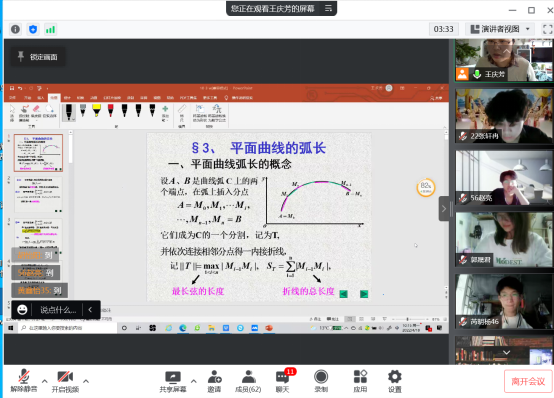The height and width of the screenshot is (398, 554).
Task: Click the blue security shield icon
Action: click(x=33, y=29)
